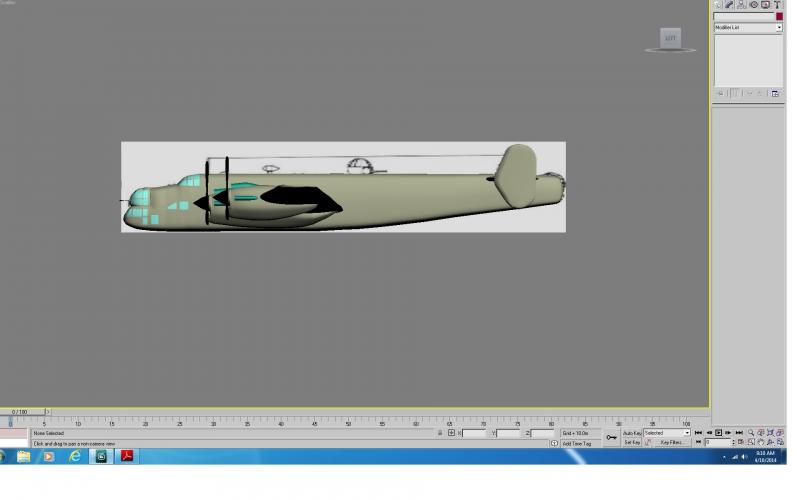Image resolution: width=800 pixels, height=500 pixels.
Task: Open the Selected key filter dropdown
Action: (667, 433)
